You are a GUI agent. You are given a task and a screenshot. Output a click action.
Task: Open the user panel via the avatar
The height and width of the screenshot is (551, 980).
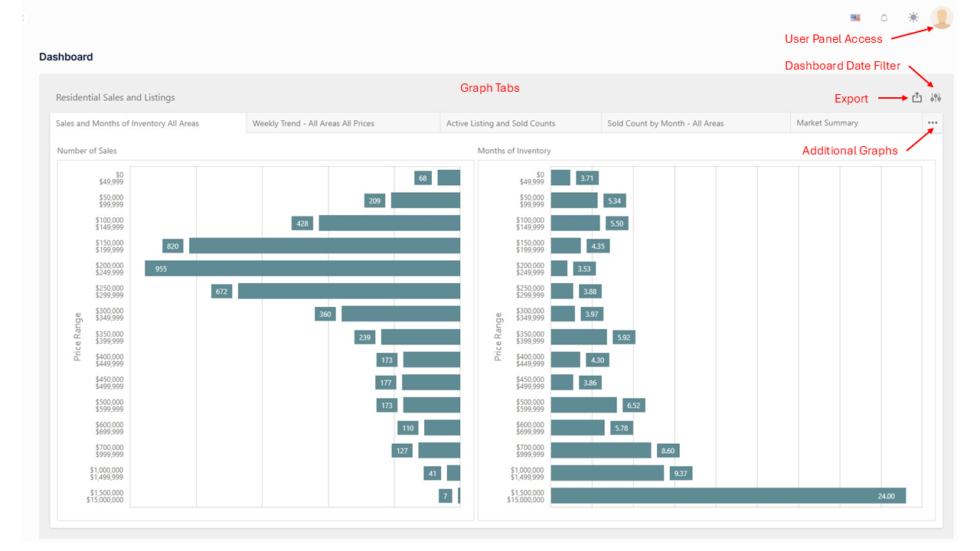941,18
